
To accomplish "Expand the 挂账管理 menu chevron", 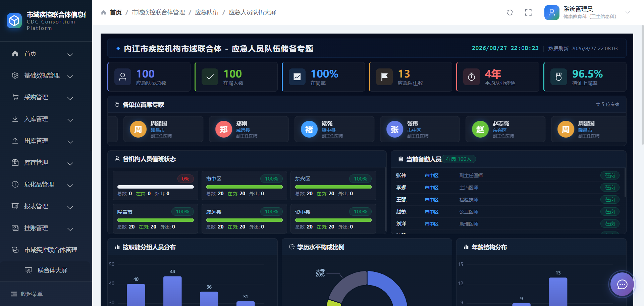I will pyautogui.click(x=70, y=229).
